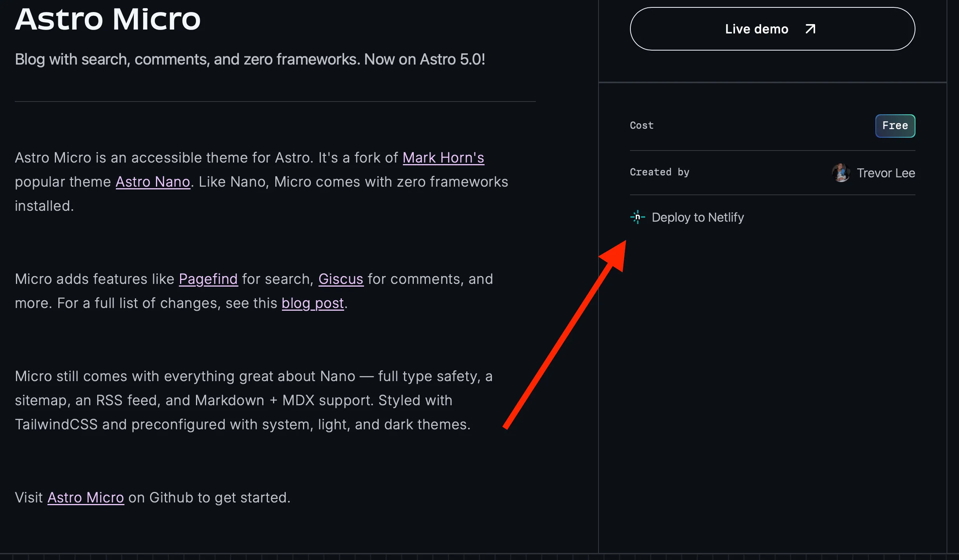Open the Pagefind link
This screenshot has height=560, width=959.
[x=208, y=279]
